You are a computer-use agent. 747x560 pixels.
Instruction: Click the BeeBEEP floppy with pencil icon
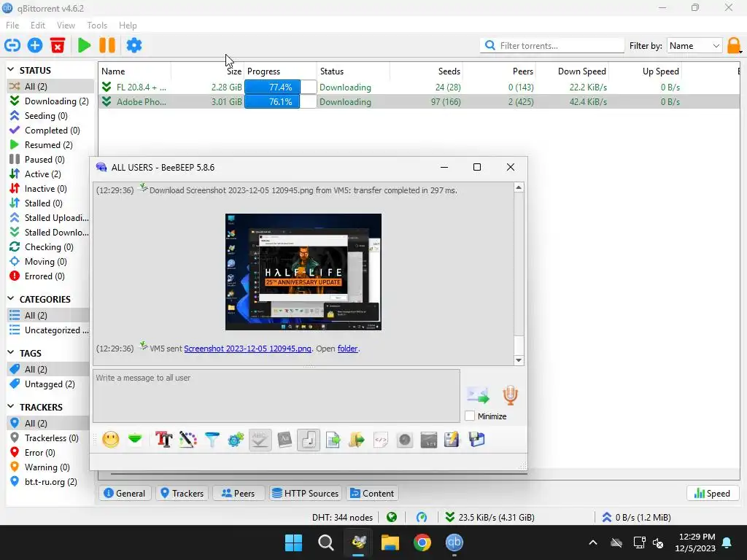(x=452, y=440)
